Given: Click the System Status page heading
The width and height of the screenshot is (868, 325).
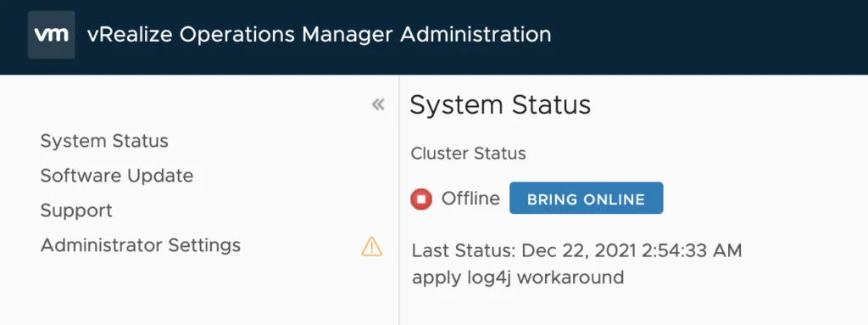Looking at the screenshot, I should 500,105.
